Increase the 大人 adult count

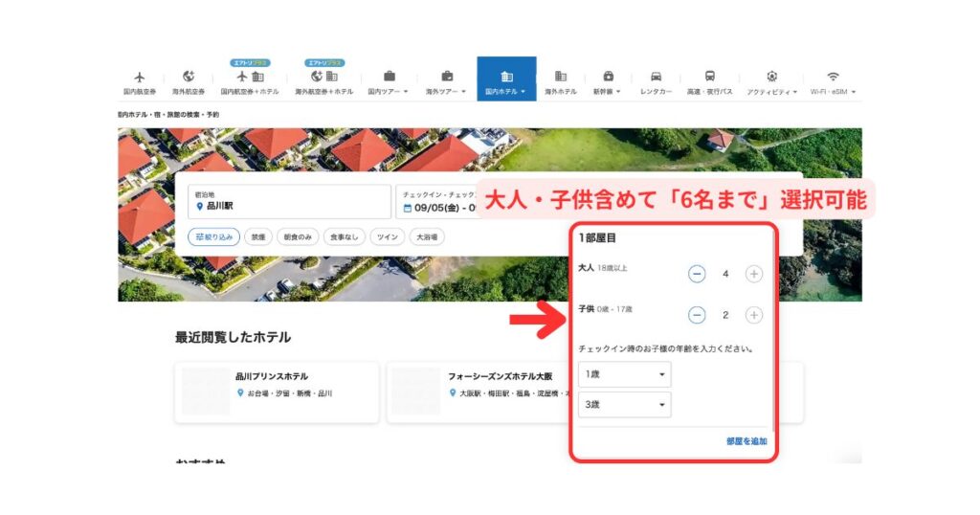(x=754, y=274)
